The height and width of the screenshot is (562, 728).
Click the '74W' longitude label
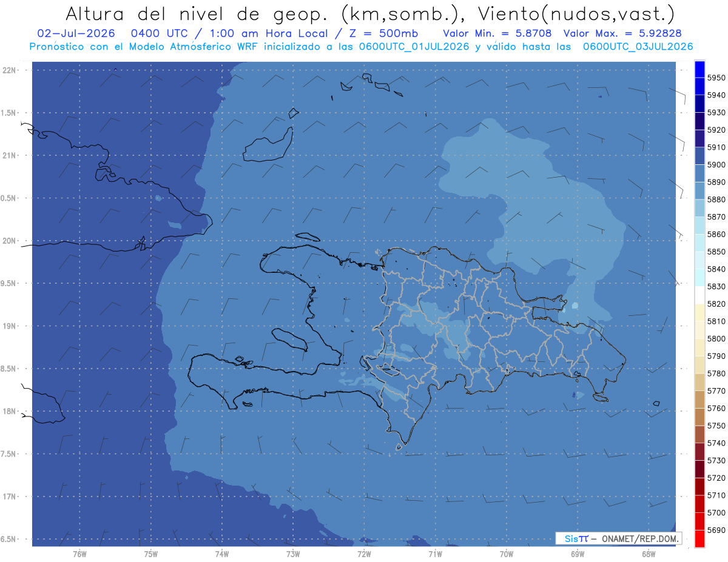[222, 554]
